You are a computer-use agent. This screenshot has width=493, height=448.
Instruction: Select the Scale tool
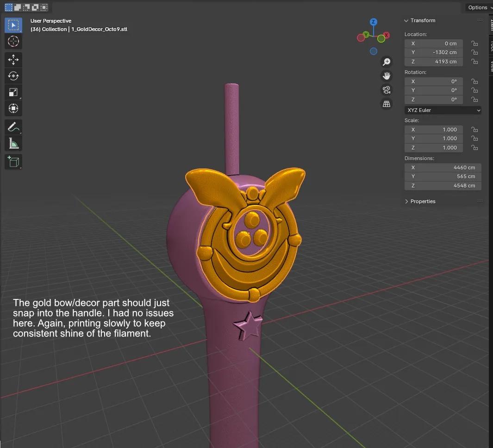pos(13,92)
